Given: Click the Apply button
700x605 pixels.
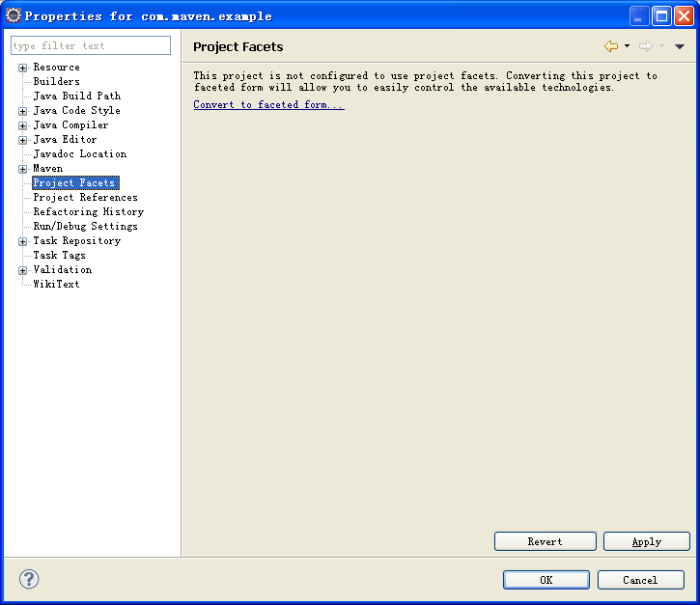Looking at the screenshot, I should 647,541.
